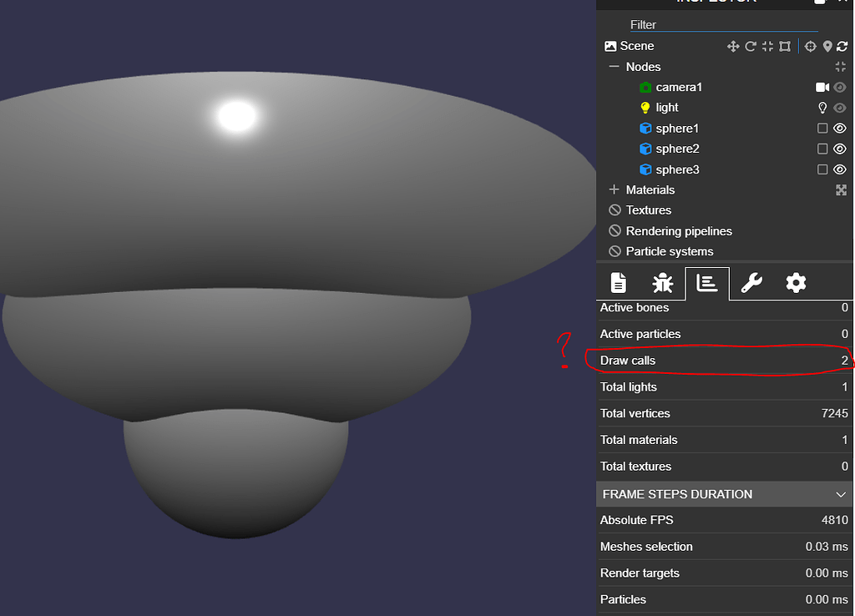The width and height of the screenshot is (855, 616).
Task: Select the bounding box gizmo icon
Action: tap(785, 46)
